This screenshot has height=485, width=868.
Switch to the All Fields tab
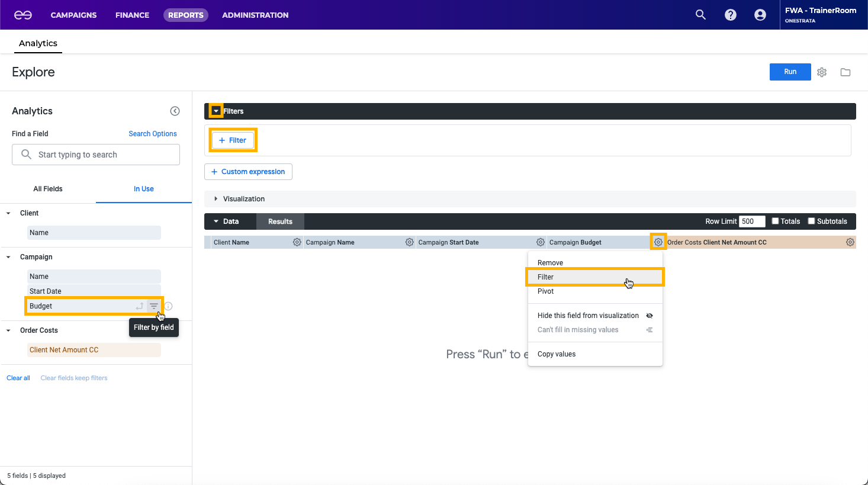click(48, 189)
